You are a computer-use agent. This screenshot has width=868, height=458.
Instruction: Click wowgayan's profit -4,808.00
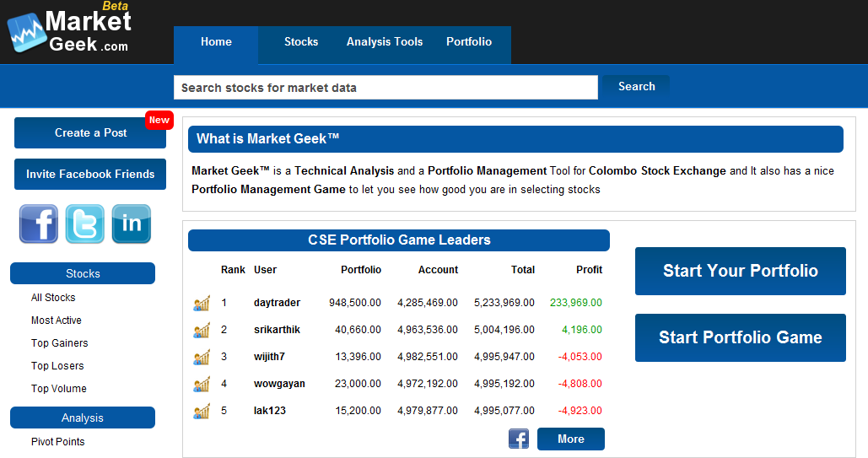580,384
